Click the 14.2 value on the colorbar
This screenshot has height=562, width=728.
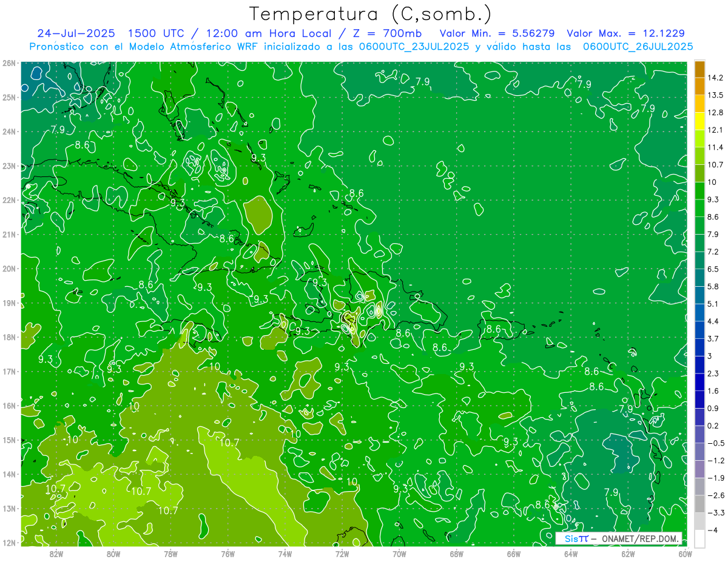(715, 78)
